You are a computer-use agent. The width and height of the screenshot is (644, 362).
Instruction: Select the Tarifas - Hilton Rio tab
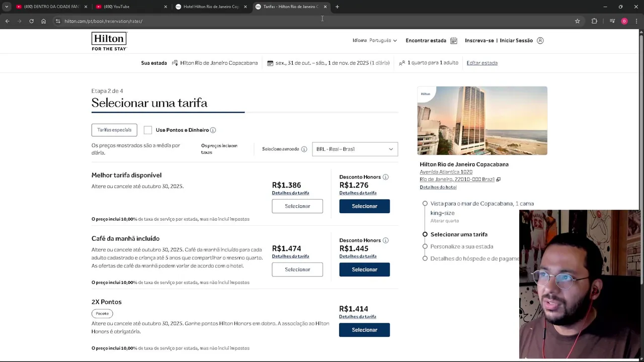pyautogui.click(x=291, y=7)
